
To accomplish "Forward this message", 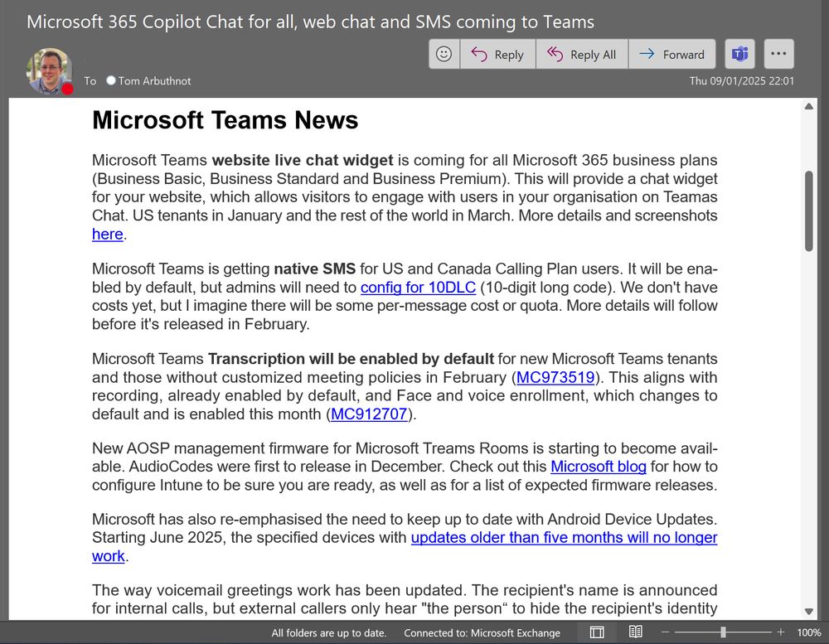I will (672, 54).
